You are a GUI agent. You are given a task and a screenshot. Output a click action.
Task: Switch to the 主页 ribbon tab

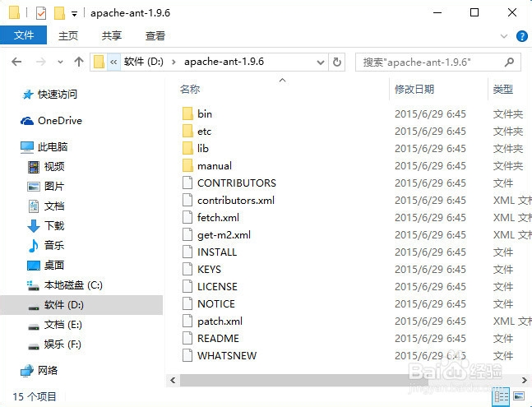click(68, 35)
